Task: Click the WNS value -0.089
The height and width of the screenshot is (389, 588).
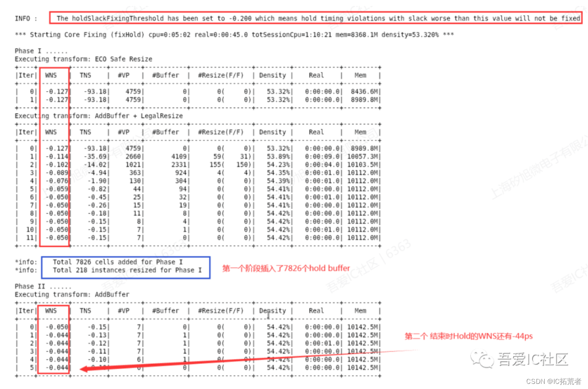Action: coord(57,173)
